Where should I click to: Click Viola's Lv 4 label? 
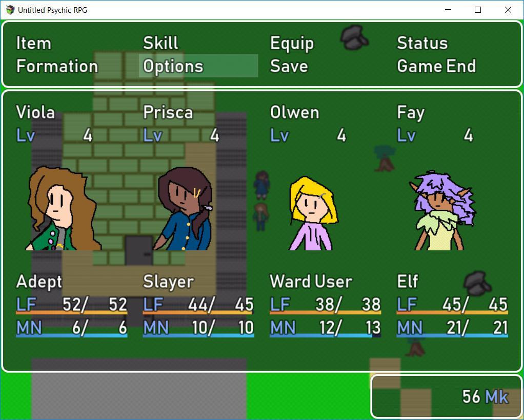(54, 136)
